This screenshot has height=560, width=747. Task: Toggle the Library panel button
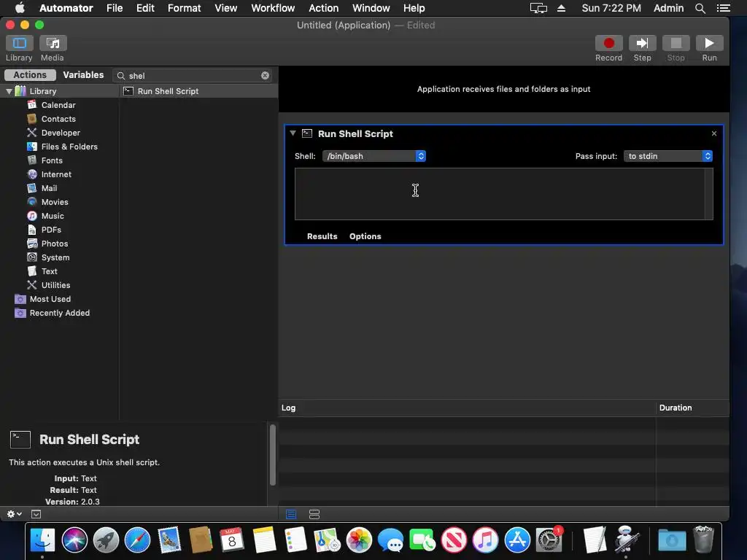point(20,43)
